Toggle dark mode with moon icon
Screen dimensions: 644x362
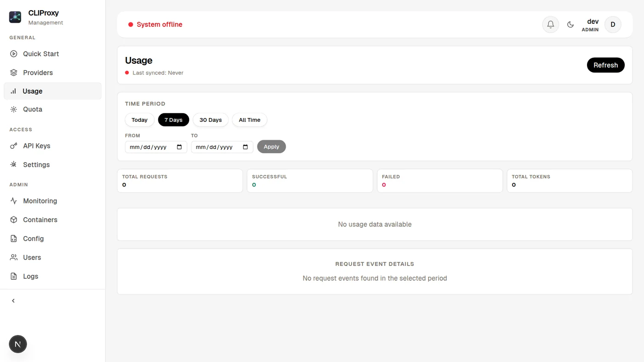(x=570, y=24)
